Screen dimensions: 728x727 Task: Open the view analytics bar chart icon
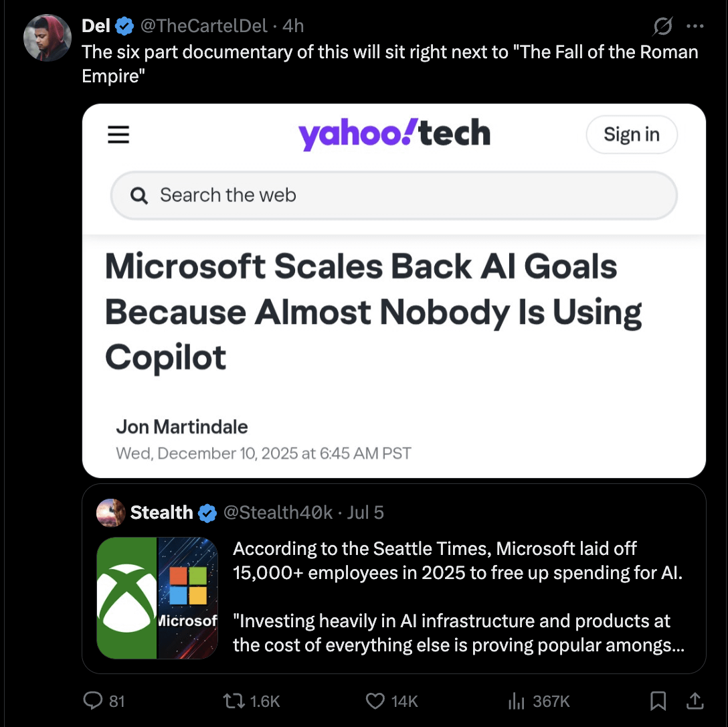click(516, 701)
